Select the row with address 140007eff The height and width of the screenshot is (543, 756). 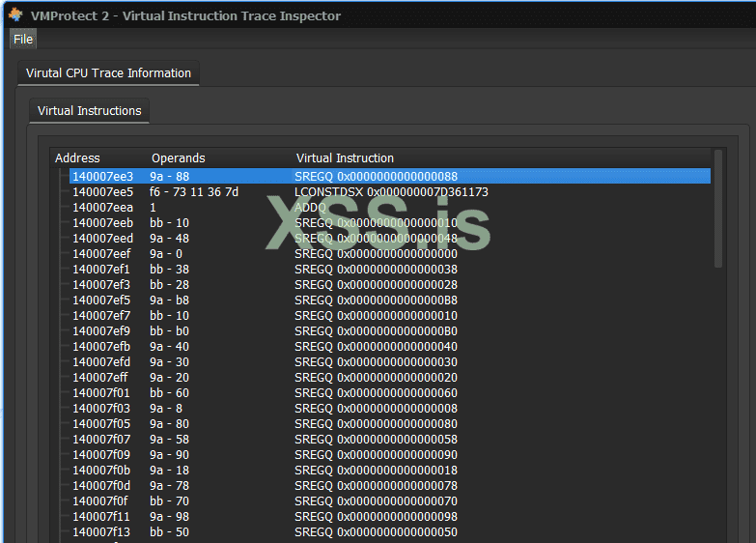(389, 377)
